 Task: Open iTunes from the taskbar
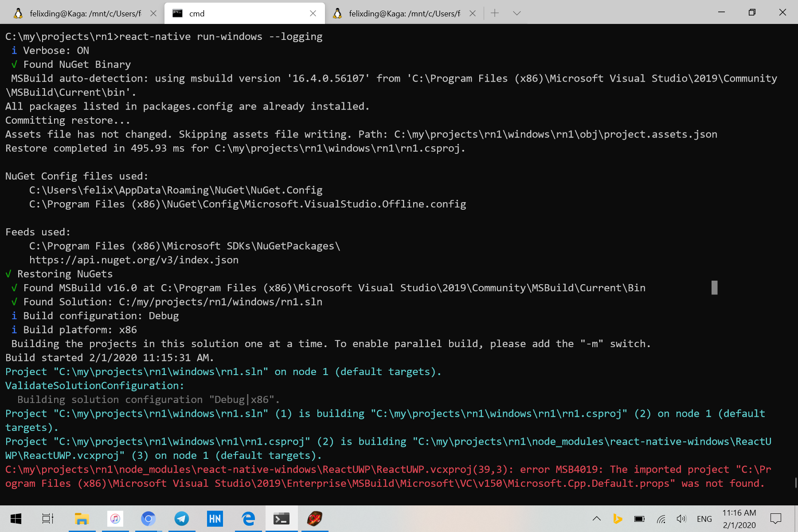[x=115, y=518]
